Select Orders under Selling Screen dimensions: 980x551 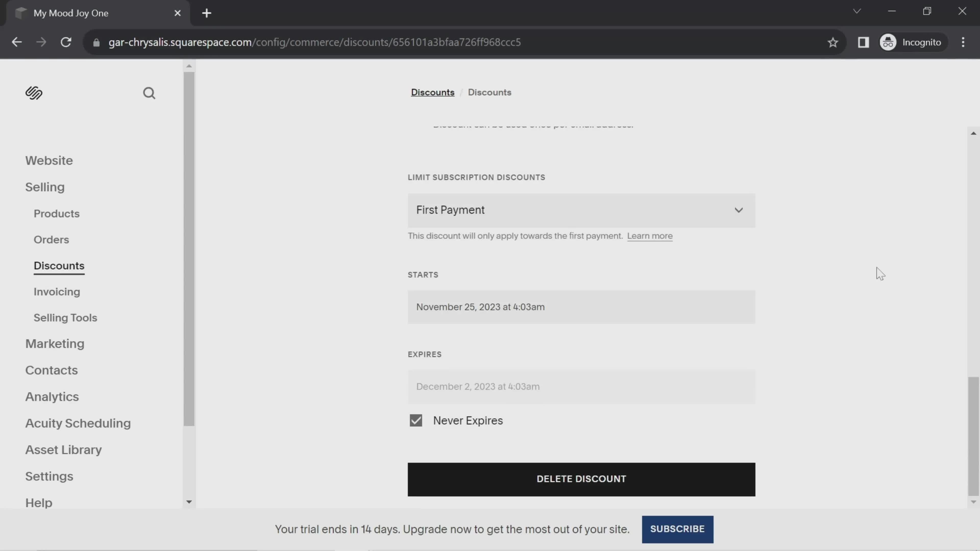[x=51, y=240]
